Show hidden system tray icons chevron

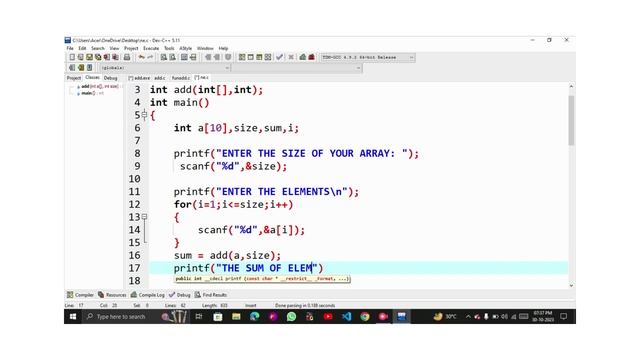pos(468,316)
